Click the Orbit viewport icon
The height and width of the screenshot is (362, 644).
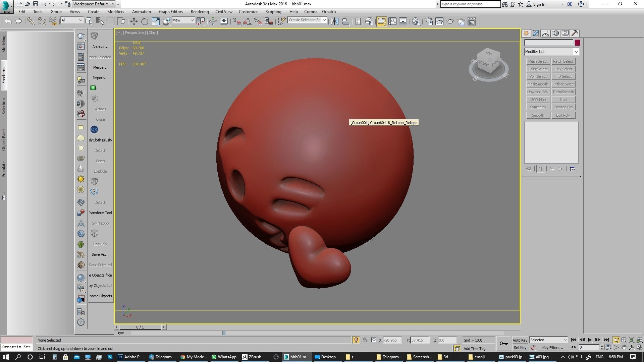632,348
